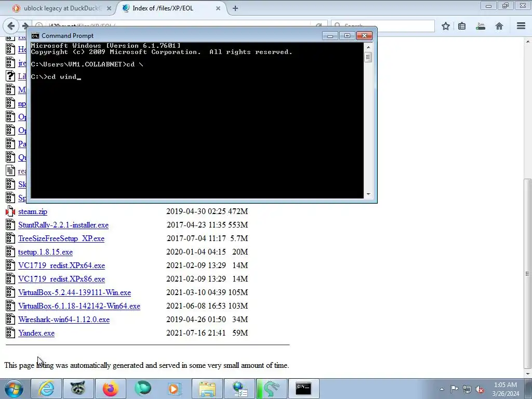Show hidden system tray icons arrow

click(x=442, y=389)
